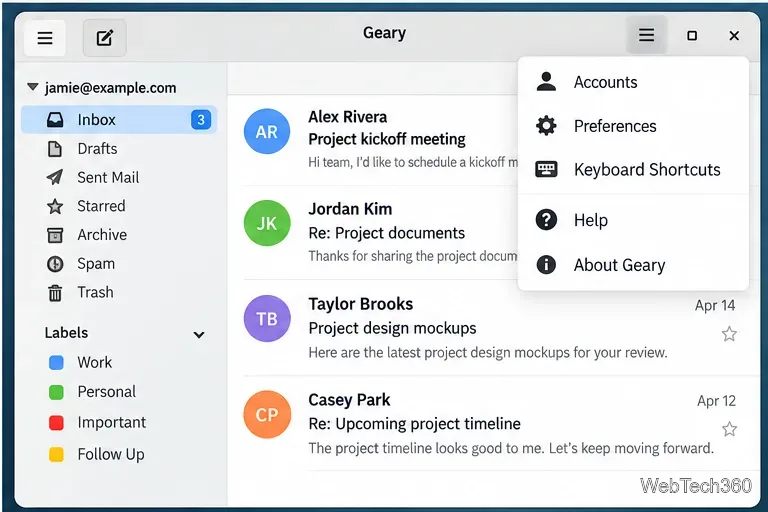Open the Project kickoff meeting email
The width and height of the screenshot is (768, 512).
(387, 140)
